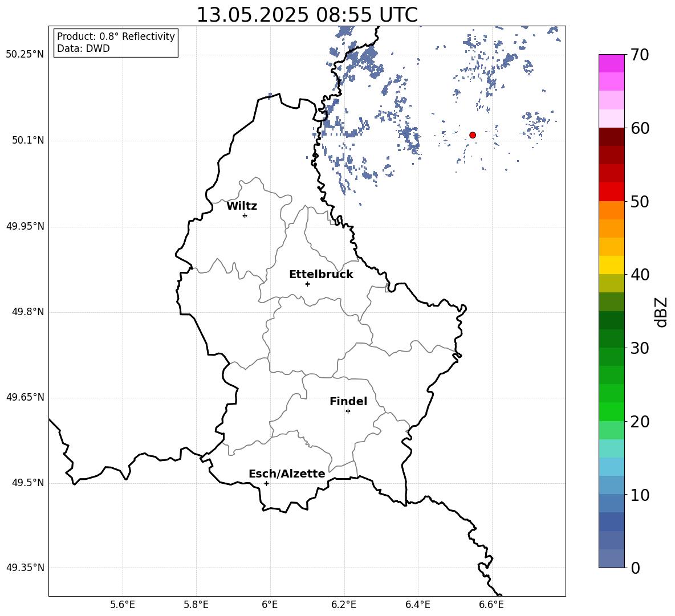Click longitude label 6.4°E
This screenshot has width=675, height=616.
click(418, 605)
